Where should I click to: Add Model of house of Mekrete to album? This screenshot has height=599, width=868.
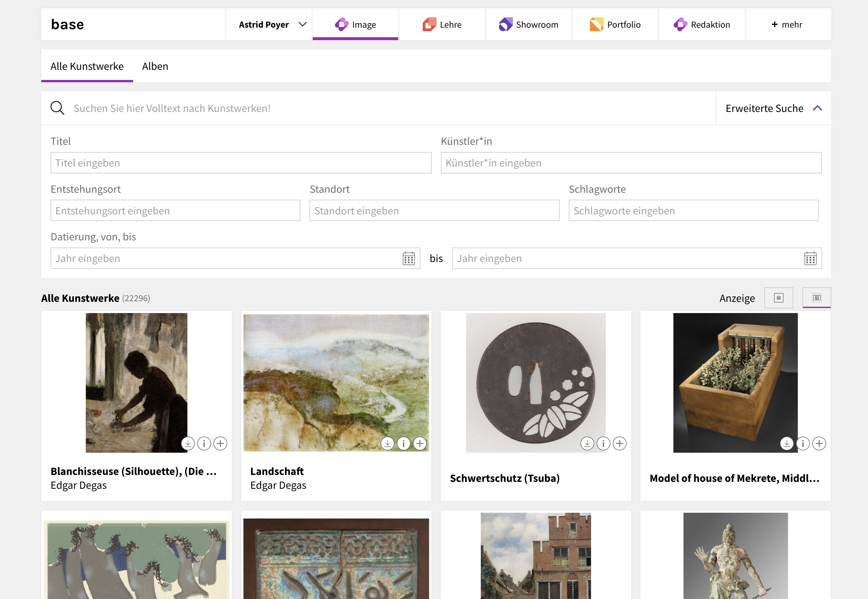click(x=819, y=443)
